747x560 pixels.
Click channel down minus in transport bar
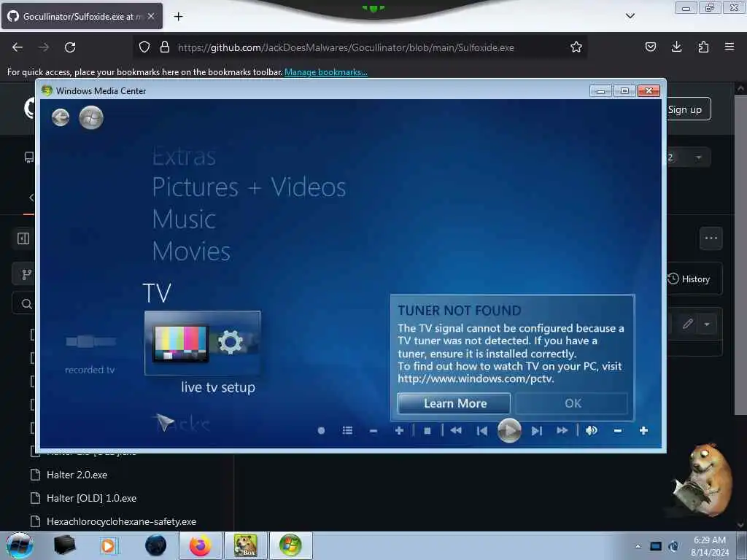[373, 431]
